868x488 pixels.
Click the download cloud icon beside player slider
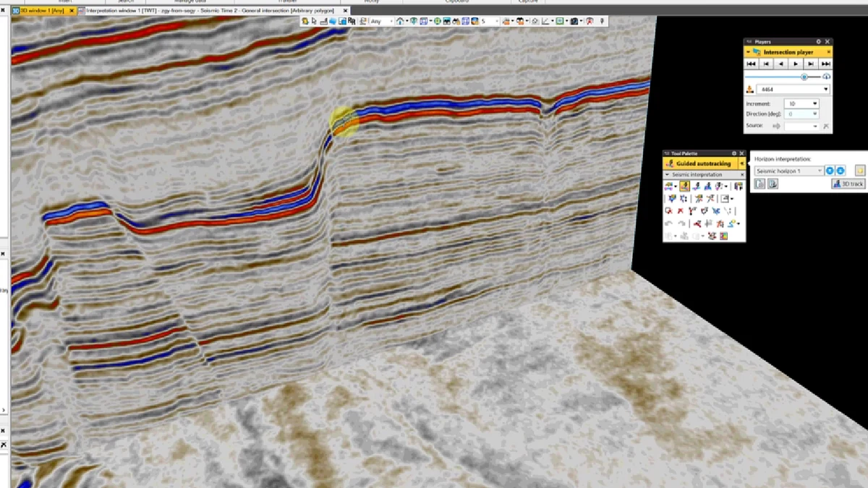827,77
